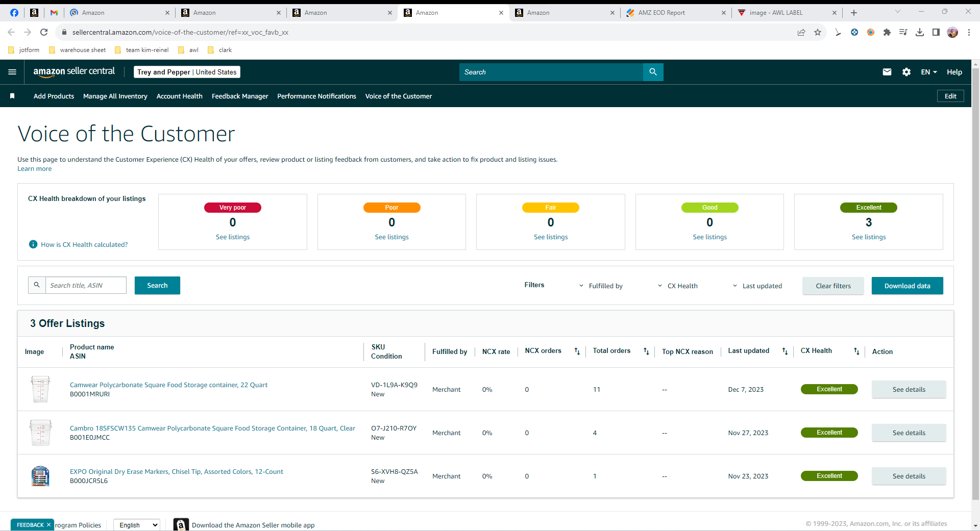
Task: Open Cambro 18SFSCW135 product link
Action: pos(212,428)
